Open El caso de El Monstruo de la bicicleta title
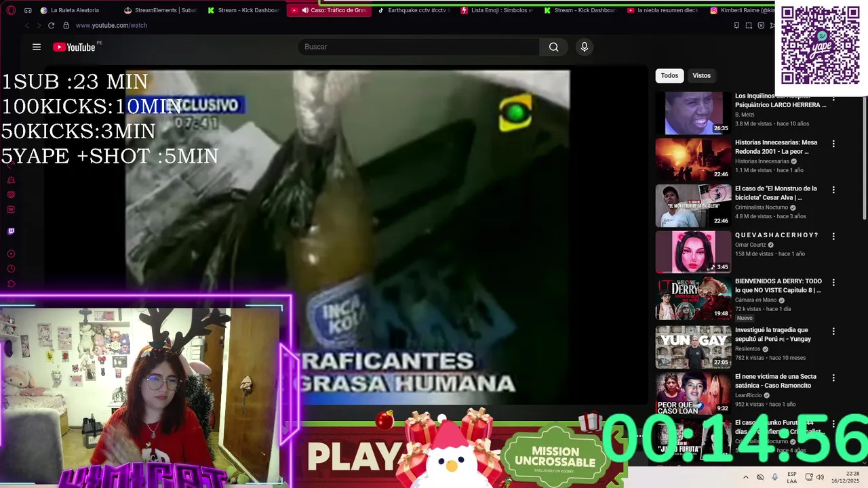The width and height of the screenshot is (868, 488). (x=776, y=193)
